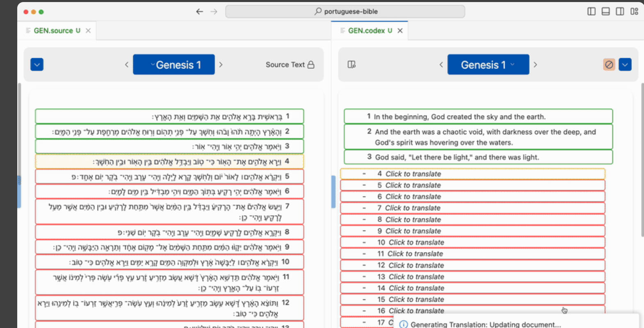Click the orange stop translation icon
The width and height of the screenshot is (644, 328).
(x=609, y=64)
